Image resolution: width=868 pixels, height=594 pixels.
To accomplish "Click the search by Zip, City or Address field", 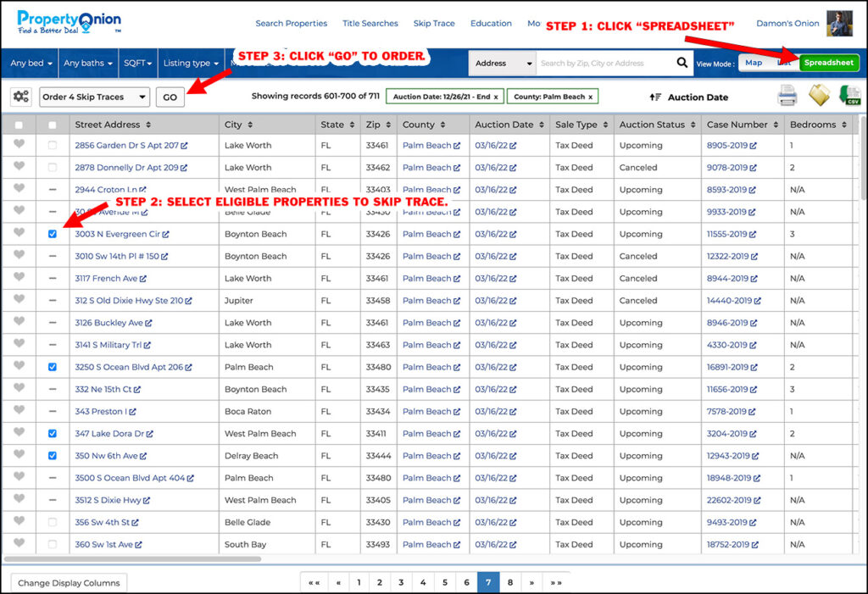I will click(605, 63).
